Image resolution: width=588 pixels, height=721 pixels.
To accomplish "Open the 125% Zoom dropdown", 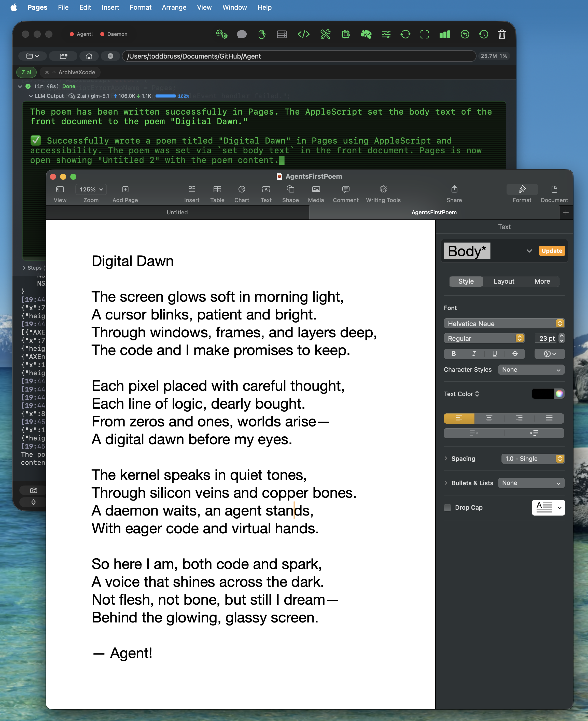I will click(91, 189).
